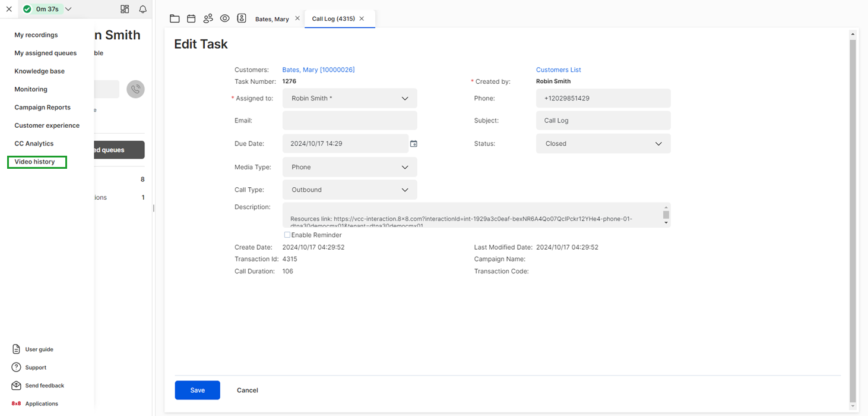This screenshot has width=868, height=416.
Task: Open Campaign Reports
Action: [43, 108]
